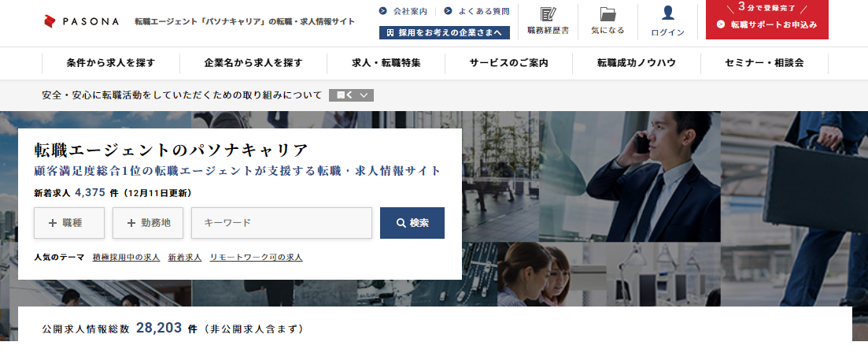Click 28,203 total job count
Image resolution: width=868 pixels, height=353 pixels.
[x=159, y=328]
